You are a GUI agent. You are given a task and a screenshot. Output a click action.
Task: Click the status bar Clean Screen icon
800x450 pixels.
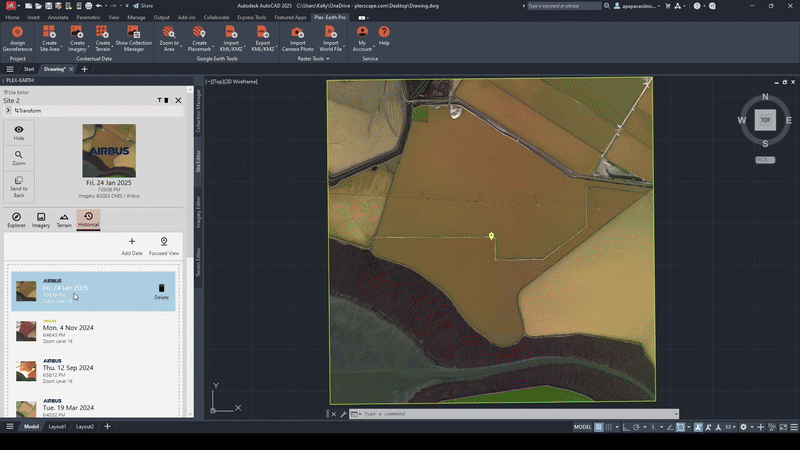click(783, 427)
